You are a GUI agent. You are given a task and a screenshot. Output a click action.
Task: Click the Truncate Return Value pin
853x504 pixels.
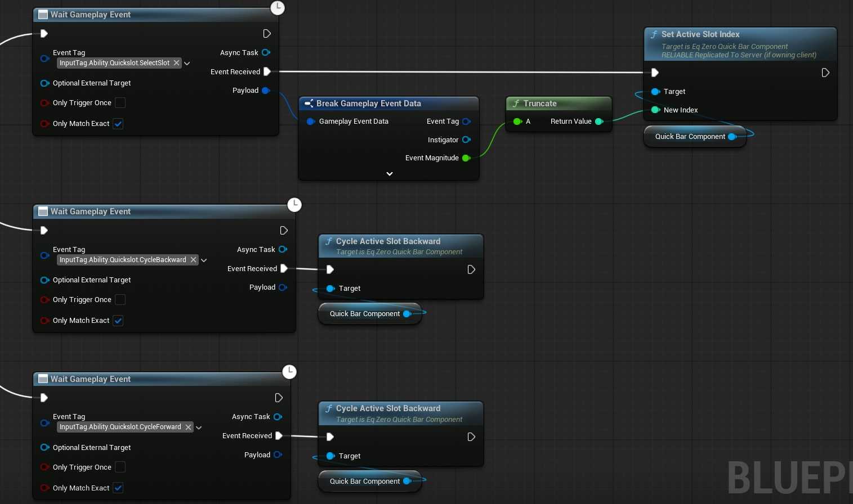[599, 121]
